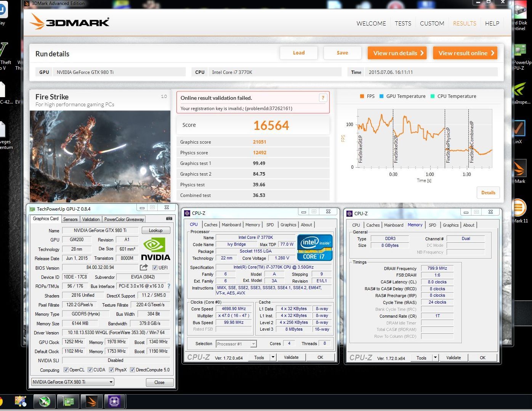Open the CUSTOM section in 3DMark
Screen dimensions: 532x411
click(432, 23)
